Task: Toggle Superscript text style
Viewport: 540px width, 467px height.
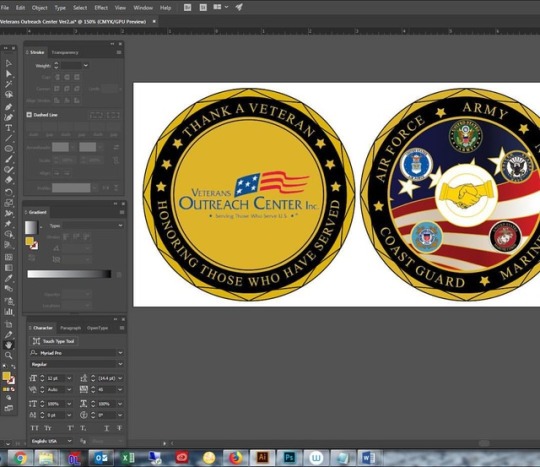Action: coord(70,428)
